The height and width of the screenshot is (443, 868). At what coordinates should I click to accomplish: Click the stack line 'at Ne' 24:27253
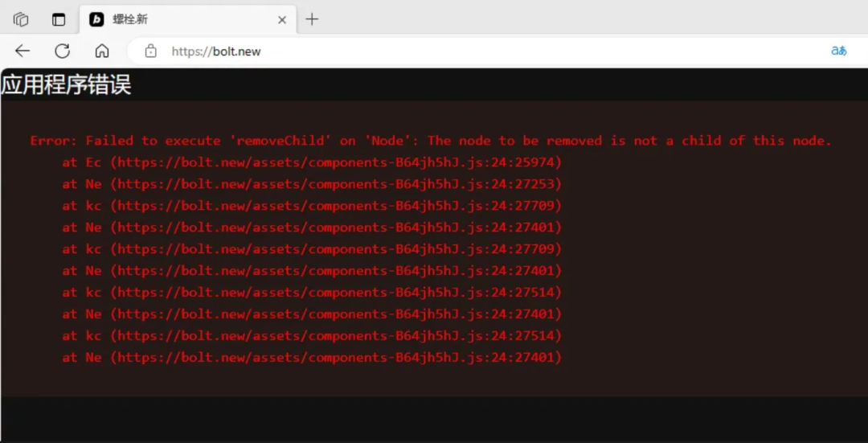(312, 184)
